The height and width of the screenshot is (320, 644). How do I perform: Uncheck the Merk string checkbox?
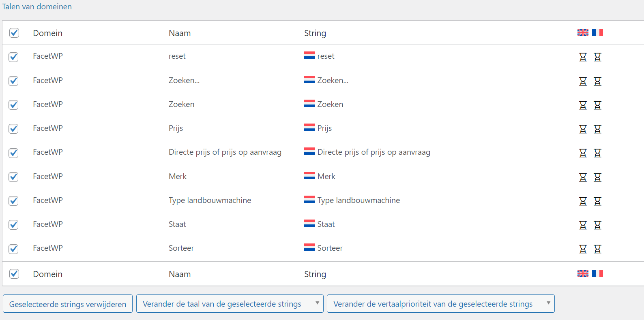pyautogui.click(x=14, y=177)
